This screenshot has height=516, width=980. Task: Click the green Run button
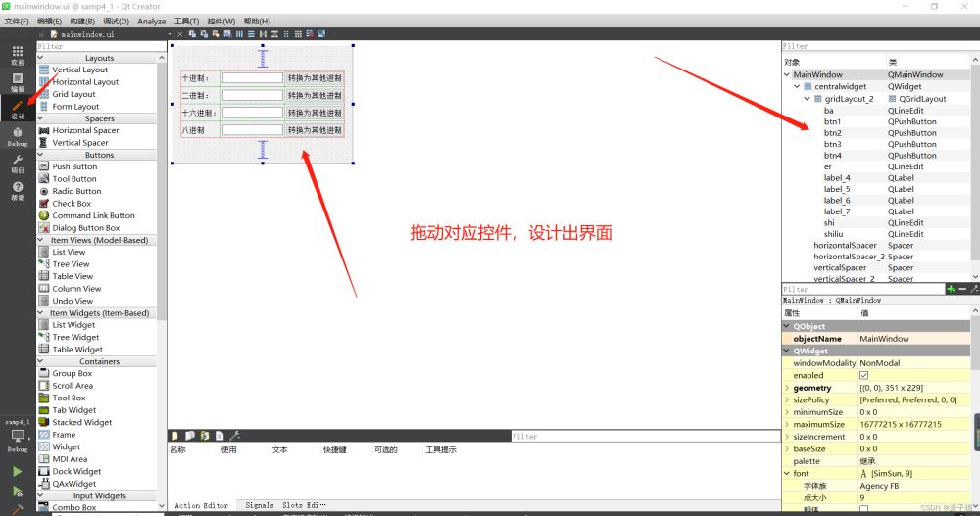pos(18,471)
